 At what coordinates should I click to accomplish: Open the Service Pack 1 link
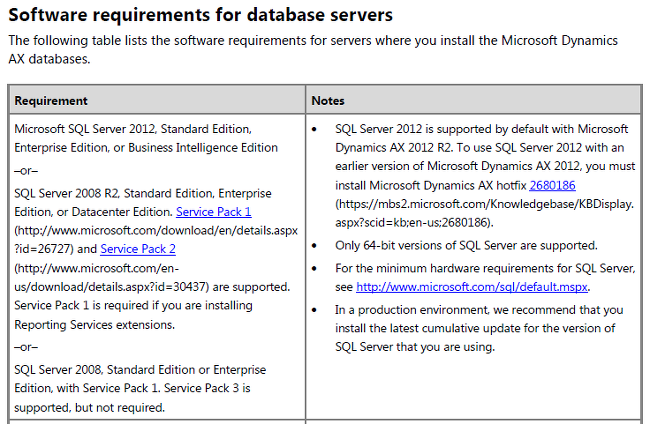[213, 212]
